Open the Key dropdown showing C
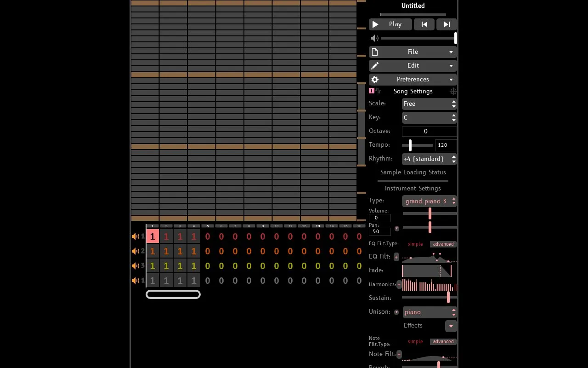This screenshot has width=588, height=368. [430, 118]
